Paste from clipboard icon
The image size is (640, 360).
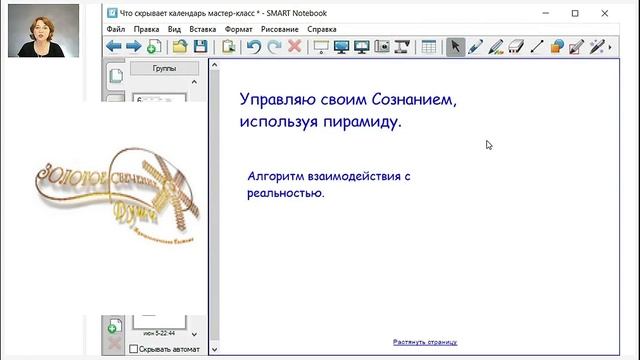229,47
